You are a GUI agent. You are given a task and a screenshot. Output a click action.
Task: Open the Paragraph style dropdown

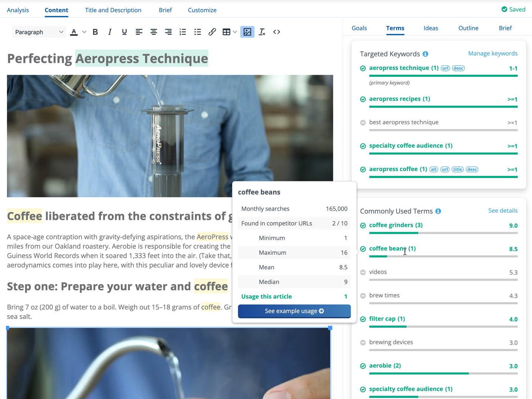coord(39,32)
